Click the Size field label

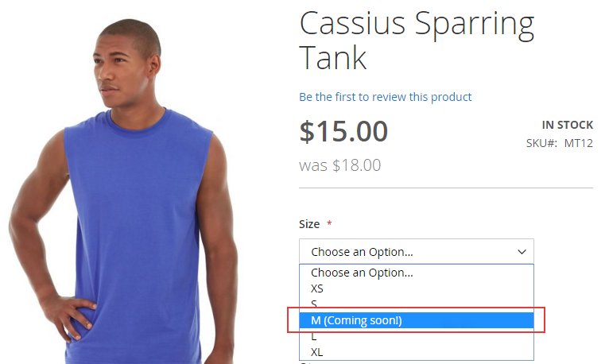coord(309,224)
